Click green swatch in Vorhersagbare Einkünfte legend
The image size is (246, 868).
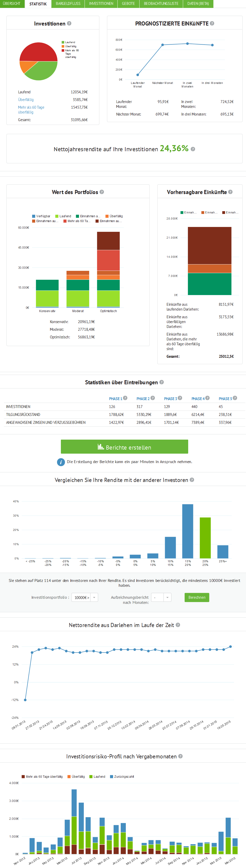pyautogui.click(x=182, y=213)
